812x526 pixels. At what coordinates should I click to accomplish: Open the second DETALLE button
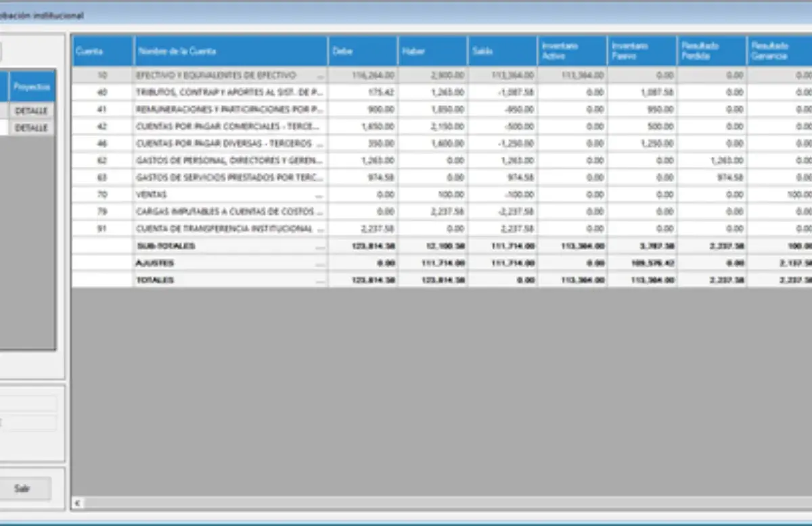[32, 128]
